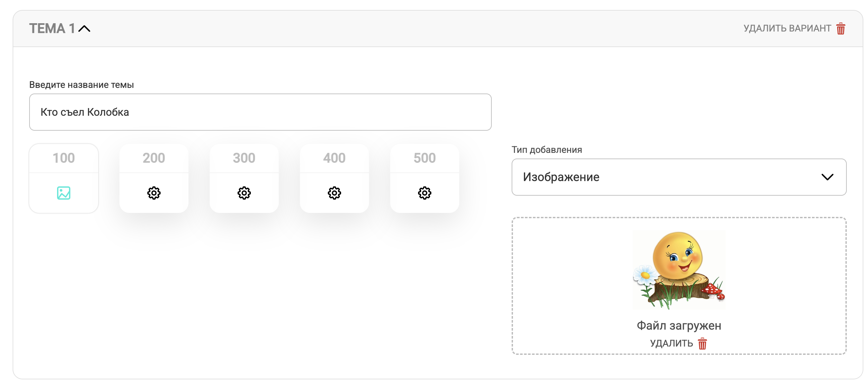
Task: Click the gear icon under 400
Action: click(x=334, y=193)
